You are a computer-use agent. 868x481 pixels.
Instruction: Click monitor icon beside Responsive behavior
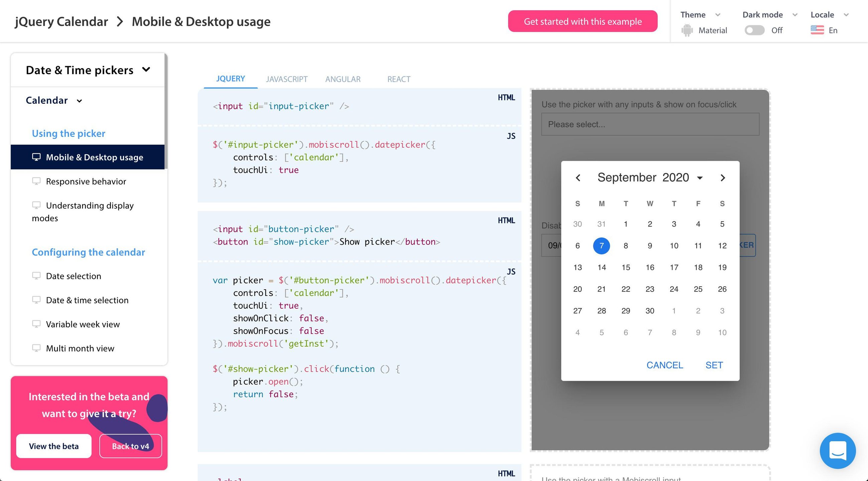(x=36, y=181)
